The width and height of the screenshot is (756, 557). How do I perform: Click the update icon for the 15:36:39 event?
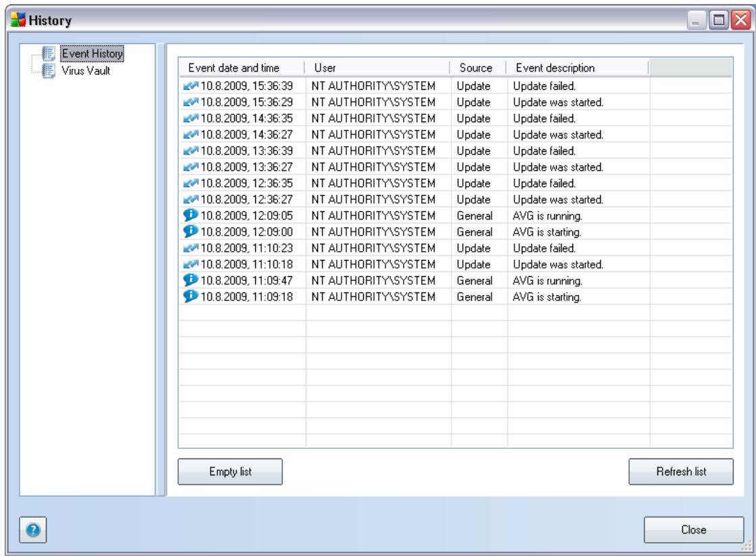coord(190,86)
